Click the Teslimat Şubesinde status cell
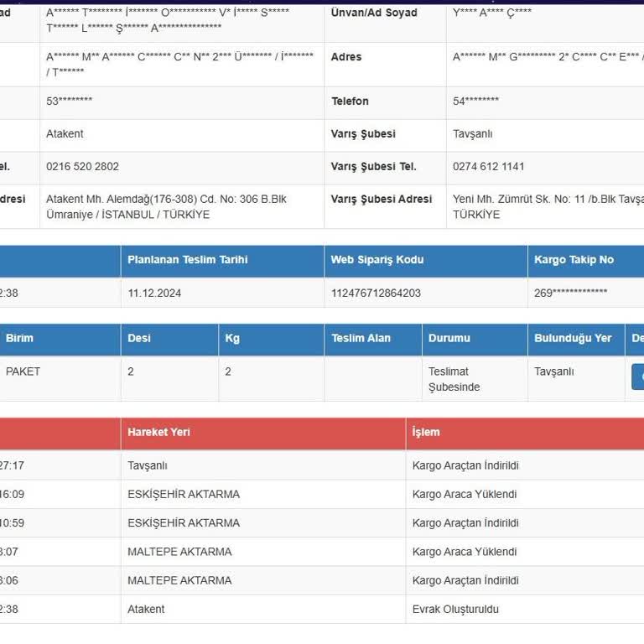 click(475, 379)
